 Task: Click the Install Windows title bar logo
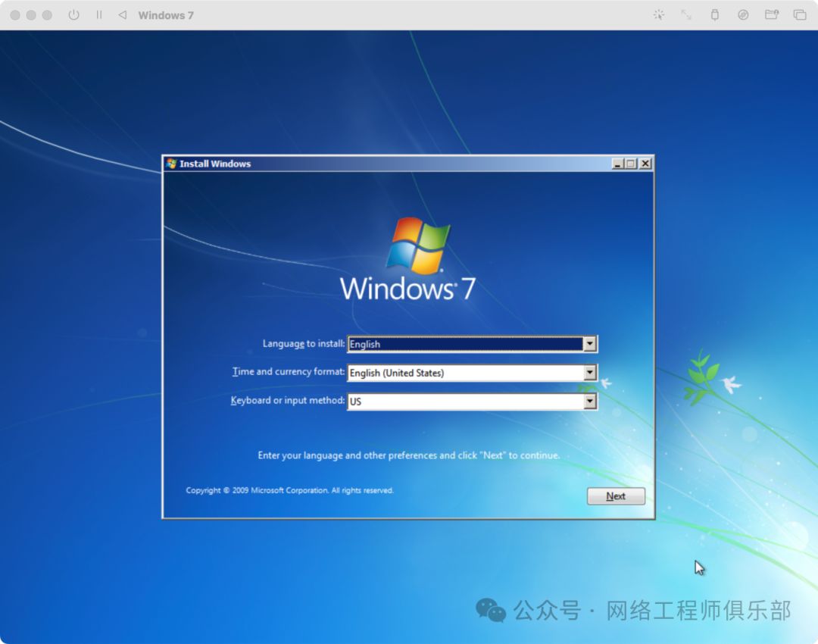[x=172, y=164]
